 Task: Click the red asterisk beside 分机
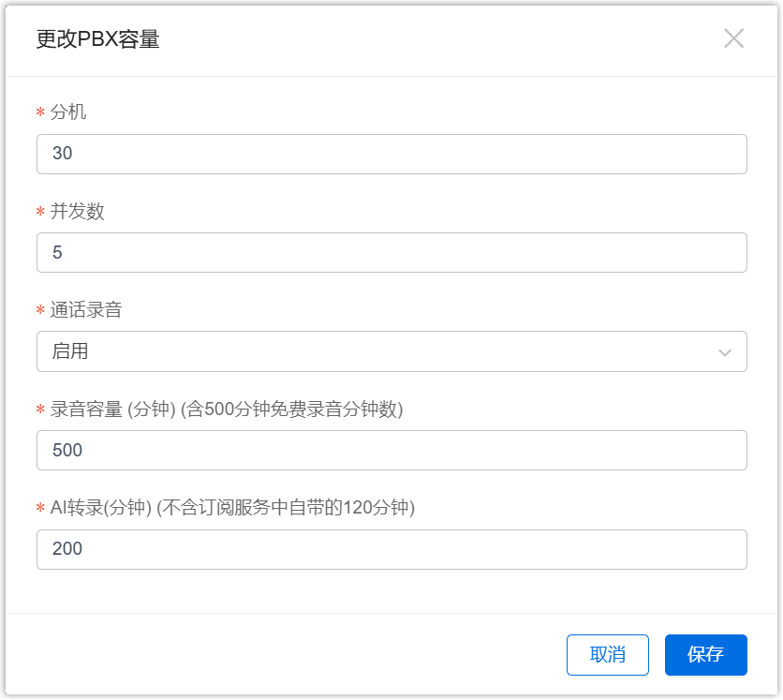pyautogui.click(x=40, y=113)
